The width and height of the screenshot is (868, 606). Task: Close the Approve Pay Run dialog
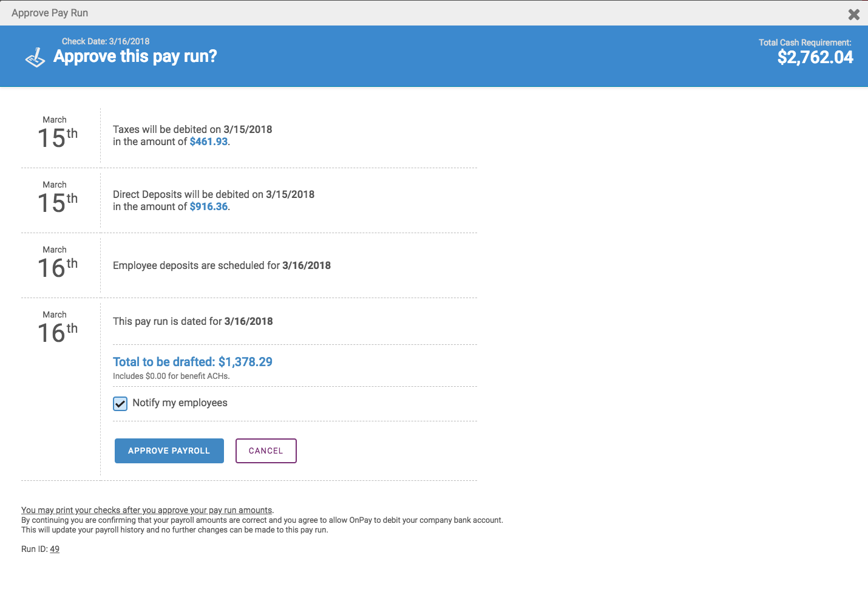click(853, 15)
